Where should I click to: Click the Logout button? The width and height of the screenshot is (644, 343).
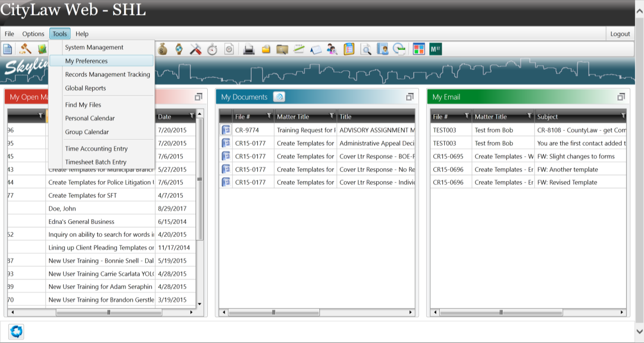(x=620, y=34)
